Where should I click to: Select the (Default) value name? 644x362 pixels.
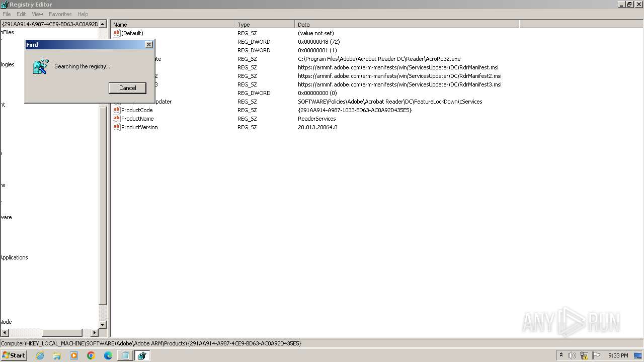132,33
